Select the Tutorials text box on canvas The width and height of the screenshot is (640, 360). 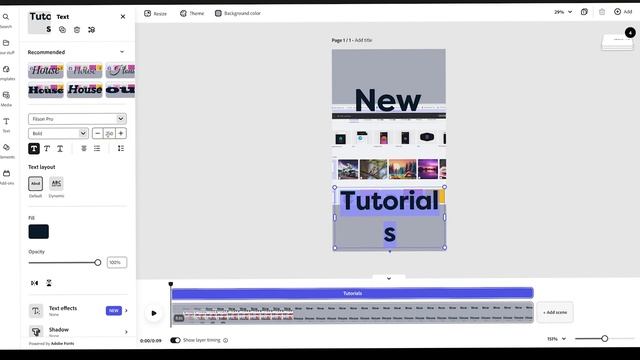click(389, 217)
